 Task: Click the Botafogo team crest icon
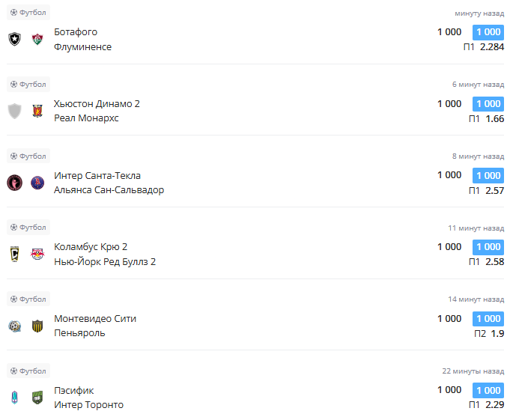(x=14, y=39)
